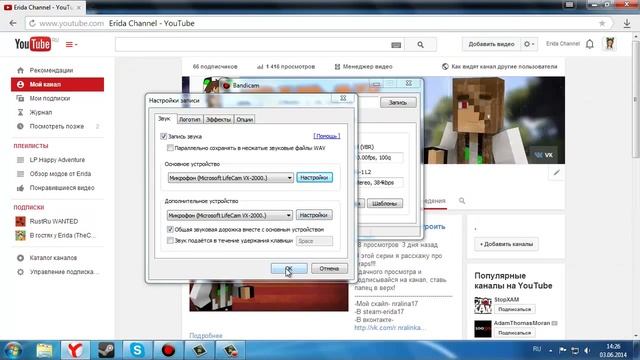Screen dimensions: 640x360
Task: Click Запись button in Bandicam window
Action: click(x=398, y=102)
